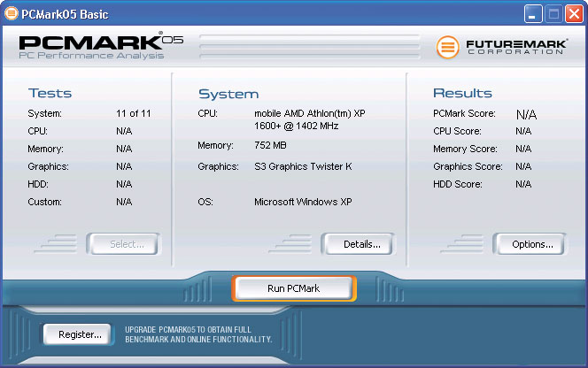Click the progress bar in the header
Screen dimensions: 588x368
click(308, 47)
